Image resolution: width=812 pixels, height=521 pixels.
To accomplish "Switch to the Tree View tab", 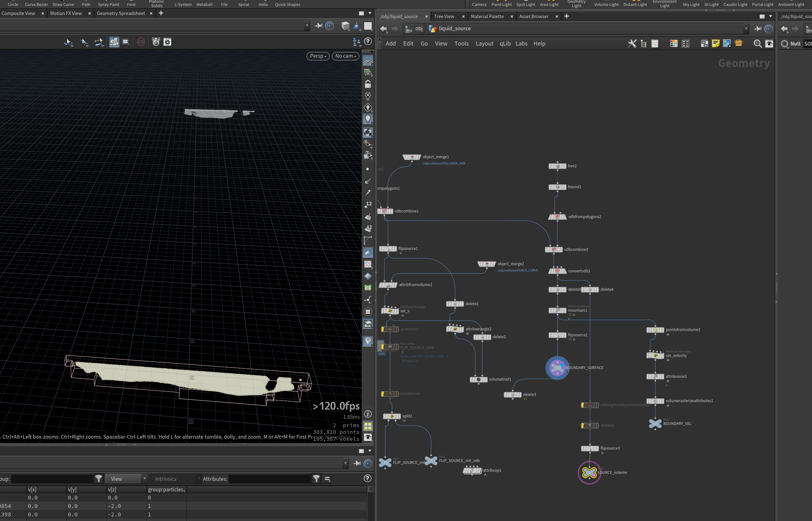I will (444, 16).
